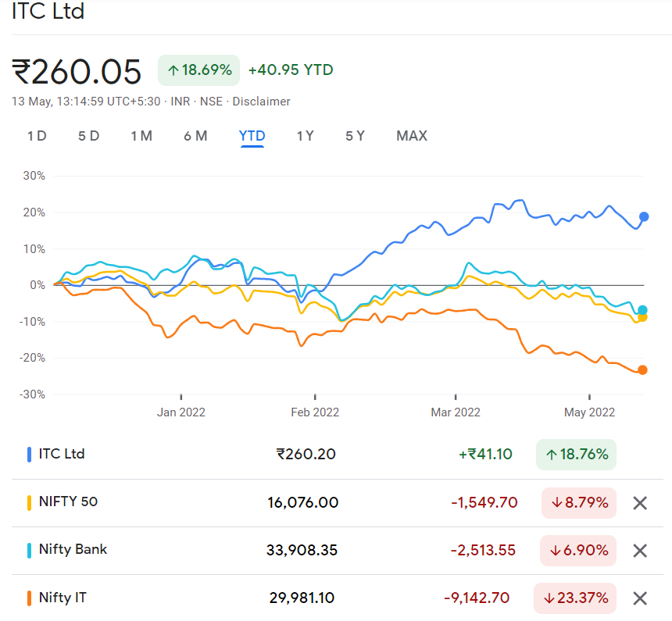This screenshot has width=672, height=621.
Task: Click the blue ITC Ltd color marker
Action: pos(29,455)
